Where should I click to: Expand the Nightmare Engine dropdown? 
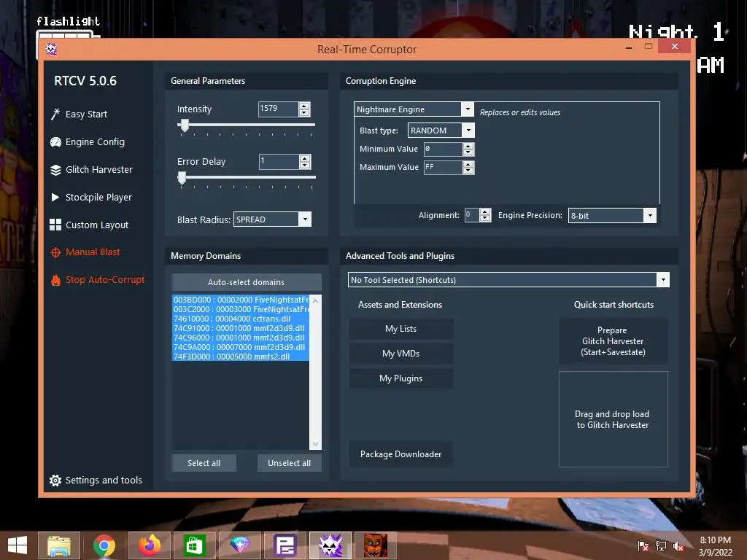pos(468,109)
